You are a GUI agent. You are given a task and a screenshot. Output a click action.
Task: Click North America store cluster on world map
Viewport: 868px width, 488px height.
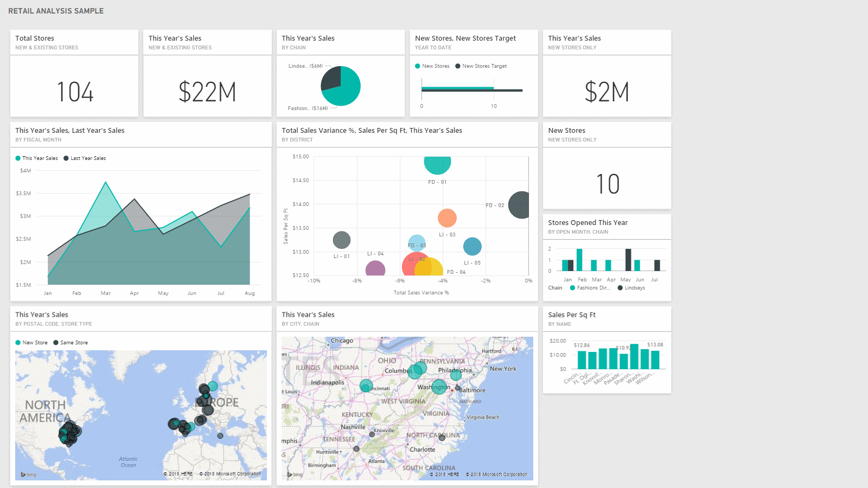point(69,434)
